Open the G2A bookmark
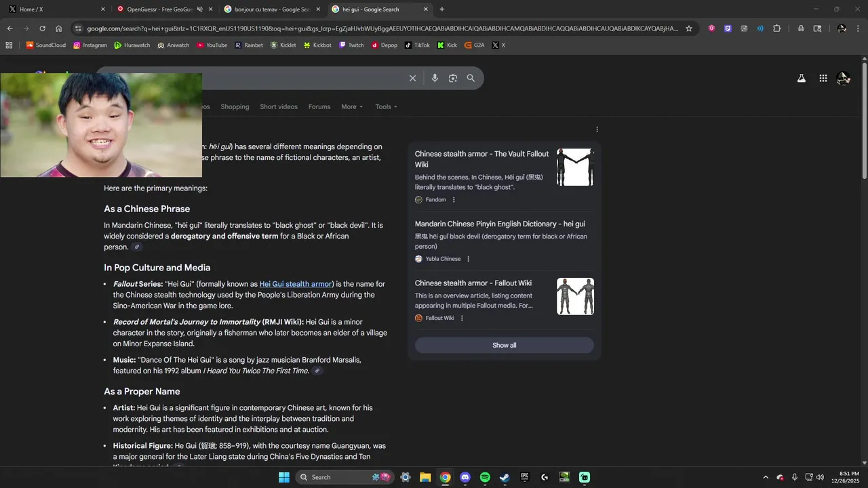The height and width of the screenshot is (488, 868). click(x=474, y=45)
